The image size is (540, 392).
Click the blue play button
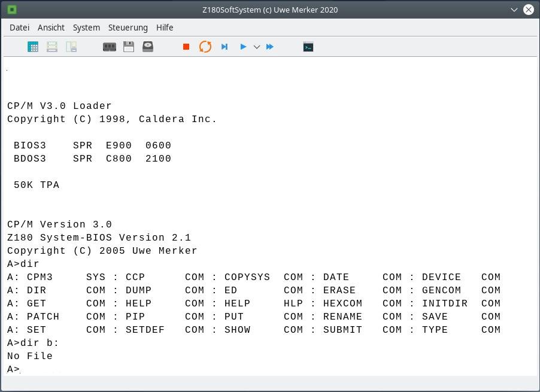[243, 47]
